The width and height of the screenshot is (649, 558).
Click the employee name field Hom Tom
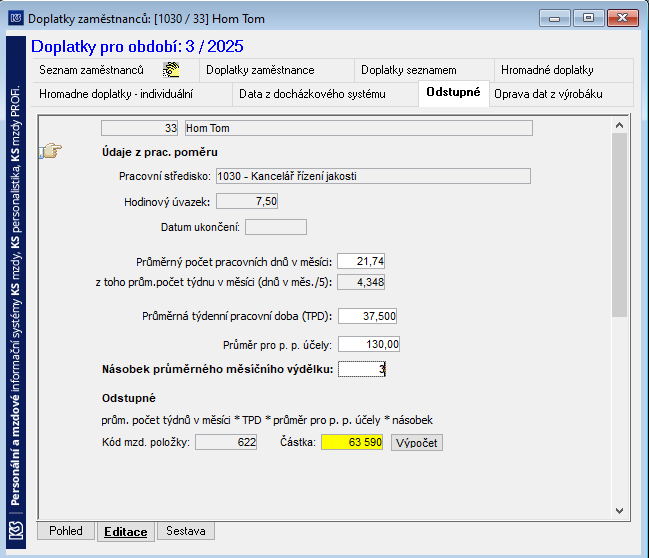click(358, 128)
